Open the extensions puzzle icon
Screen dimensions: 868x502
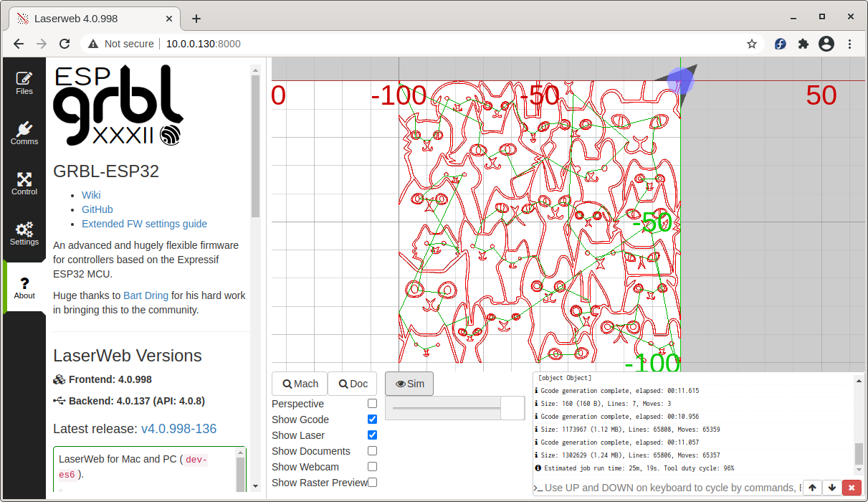803,44
